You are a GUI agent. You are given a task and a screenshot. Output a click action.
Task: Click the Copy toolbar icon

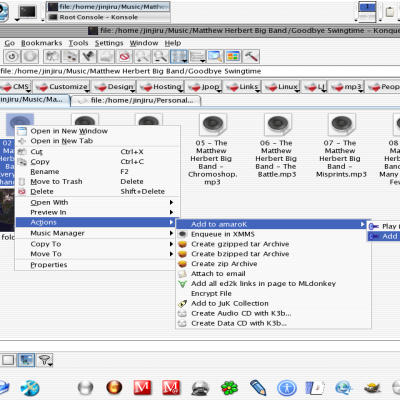click(70, 57)
